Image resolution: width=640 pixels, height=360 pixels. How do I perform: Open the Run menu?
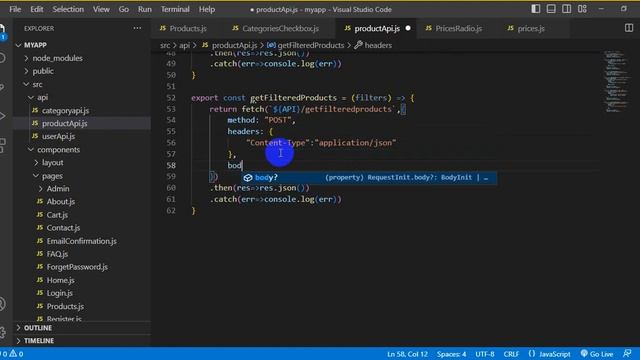[144, 9]
